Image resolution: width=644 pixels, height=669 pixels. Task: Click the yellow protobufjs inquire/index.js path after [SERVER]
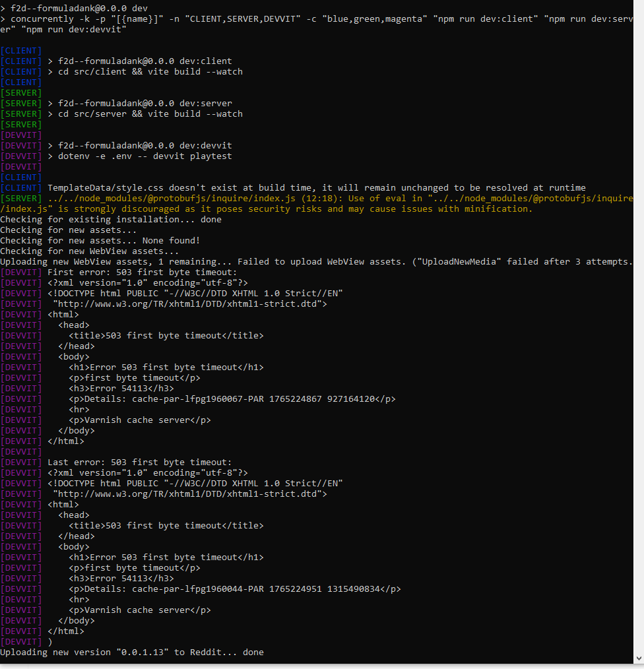click(x=172, y=199)
